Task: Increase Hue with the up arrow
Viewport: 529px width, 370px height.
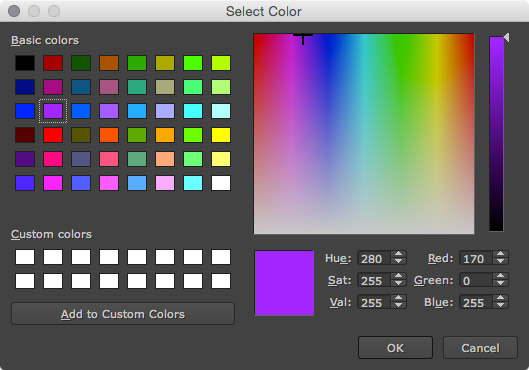Action: 398,254
